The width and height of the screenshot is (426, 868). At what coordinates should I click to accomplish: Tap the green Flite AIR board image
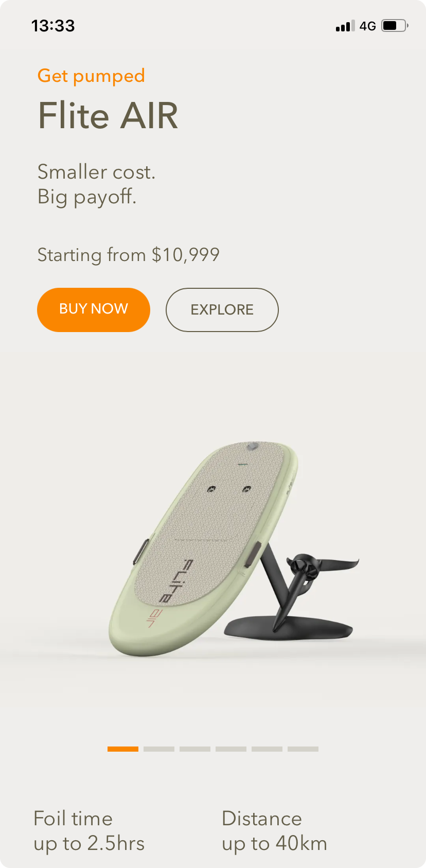pos(203,548)
